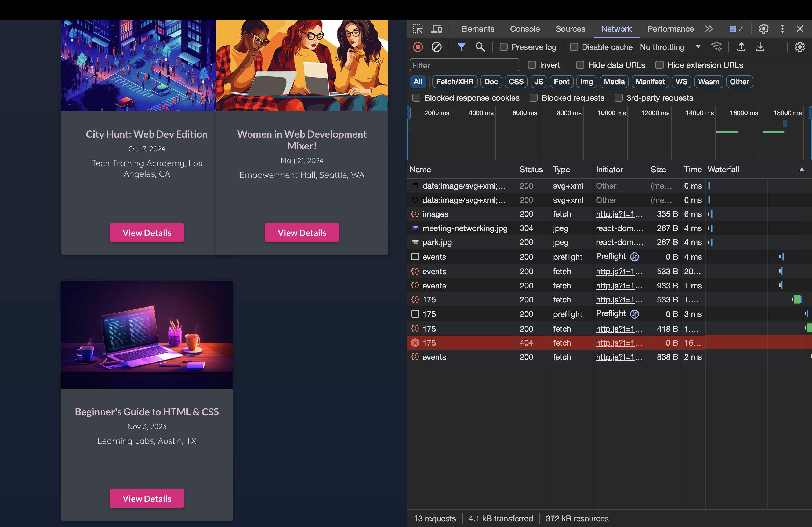Clear the network log
812x527 pixels.
(x=436, y=47)
